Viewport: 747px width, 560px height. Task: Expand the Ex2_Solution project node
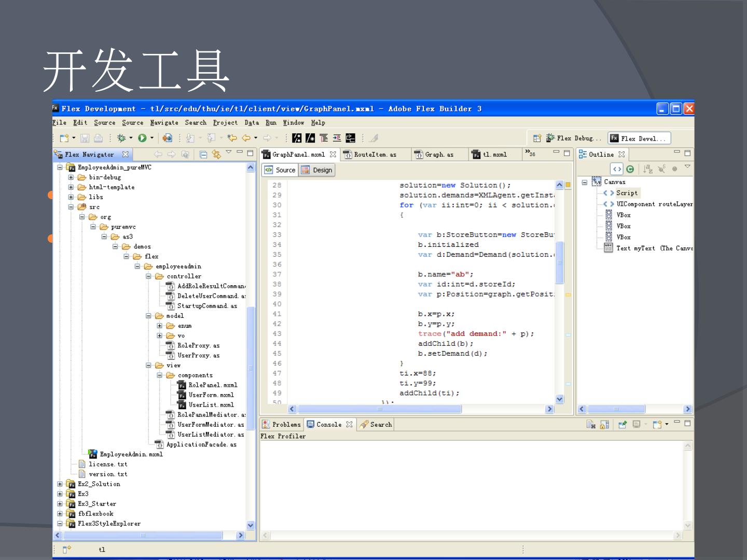click(60, 484)
